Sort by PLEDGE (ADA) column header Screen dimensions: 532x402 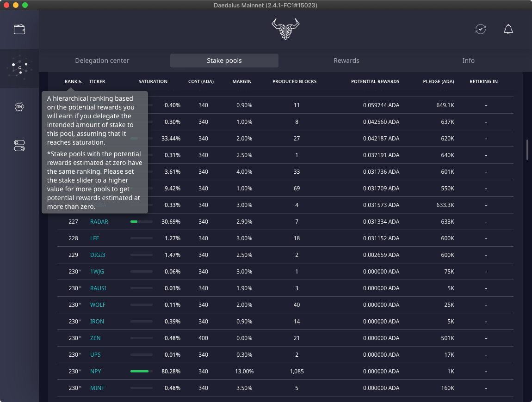[439, 82]
